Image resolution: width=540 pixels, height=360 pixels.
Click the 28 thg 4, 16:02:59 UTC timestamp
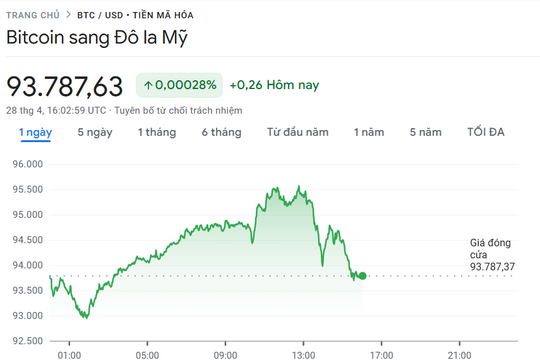(56, 111)
